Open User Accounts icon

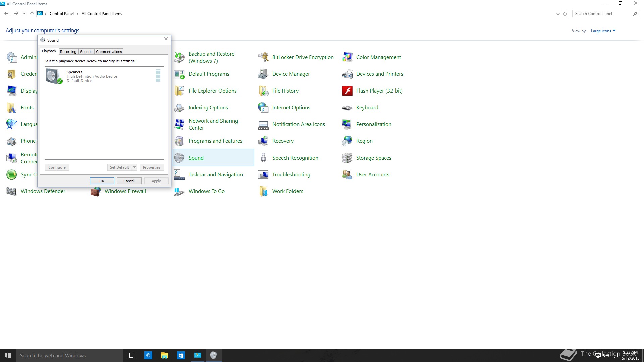(347, 175)
